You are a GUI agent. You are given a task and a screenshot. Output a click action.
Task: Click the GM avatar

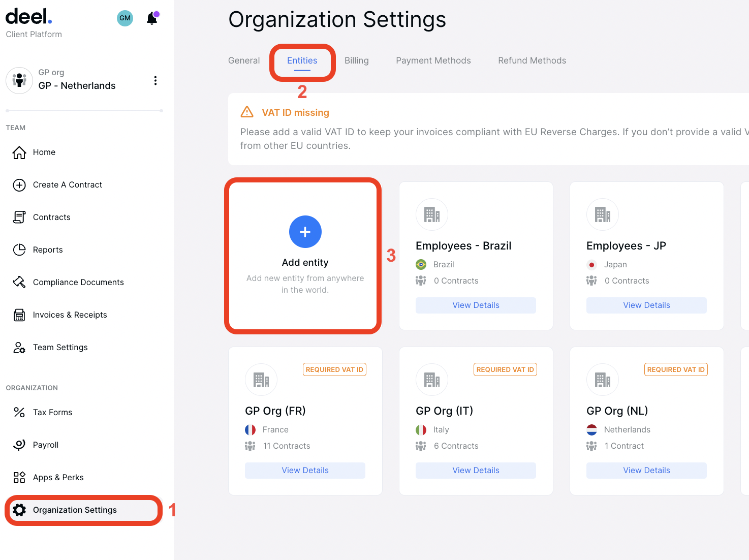click(x=125, y=18)
